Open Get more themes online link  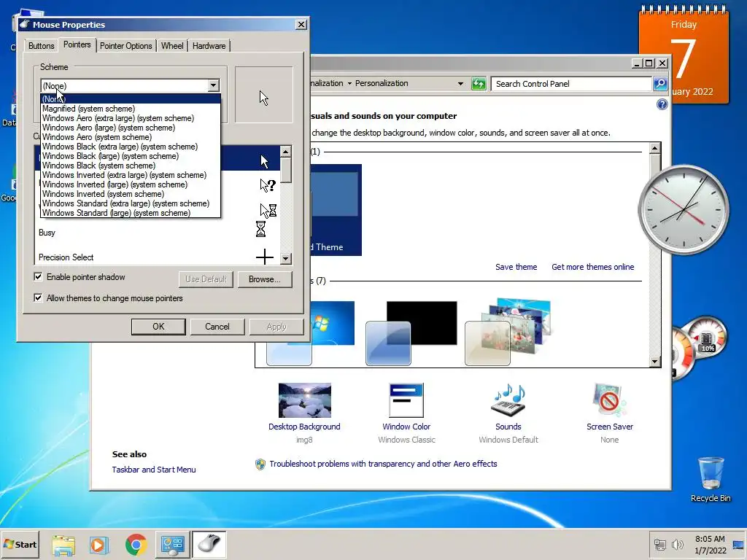(592, 267)
